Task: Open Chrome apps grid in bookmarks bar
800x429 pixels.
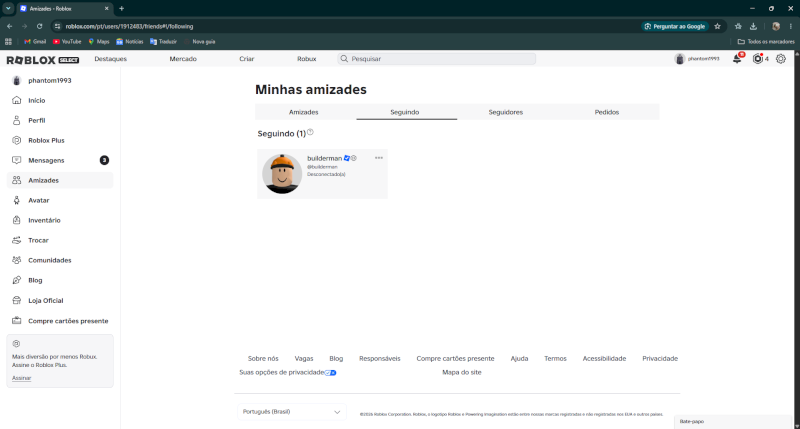Action: [x=8, y=41]
